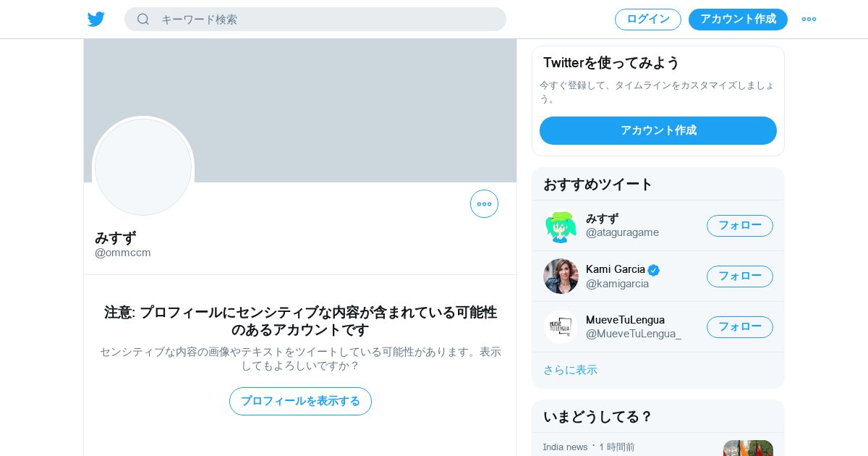Click the Twitter bird logo
This screenshot has width=868, height=456.
(x=96, y=19)
